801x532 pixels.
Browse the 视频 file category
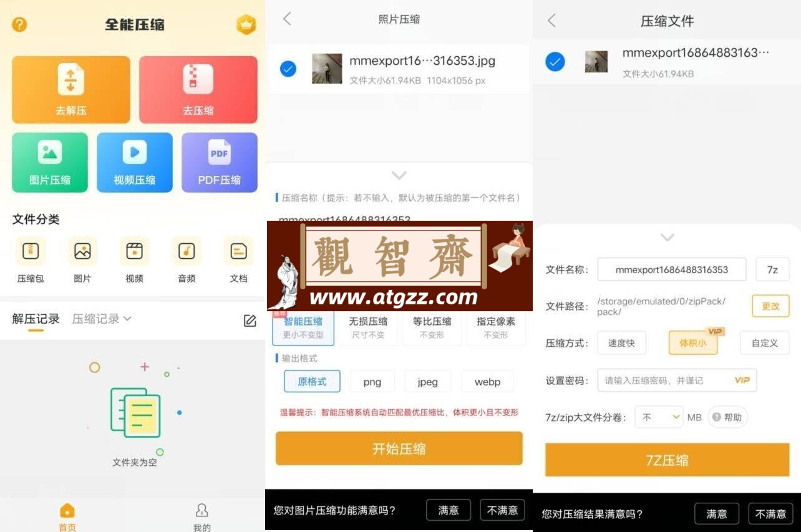pyautogui.click(x=134, y=260)
